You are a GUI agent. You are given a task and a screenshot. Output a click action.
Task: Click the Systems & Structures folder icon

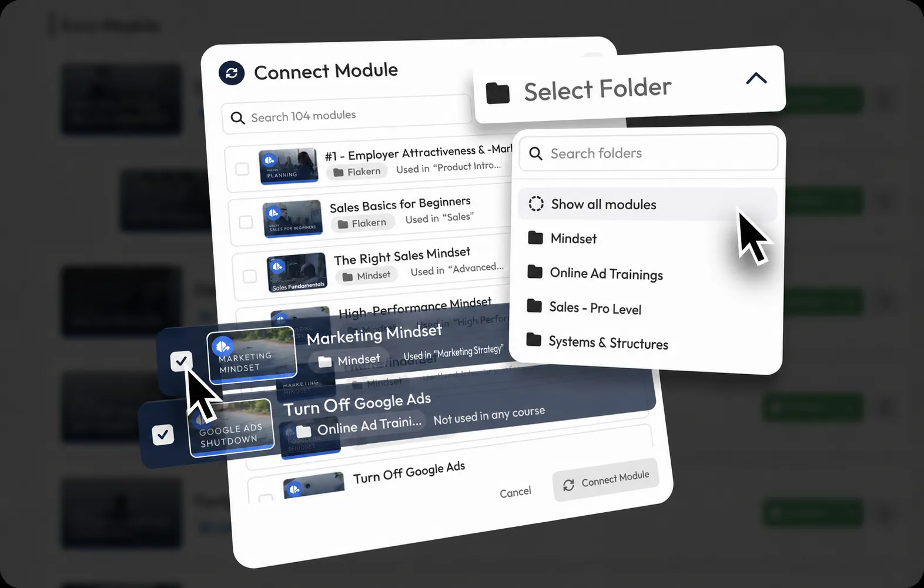click(x=534, y=340)
